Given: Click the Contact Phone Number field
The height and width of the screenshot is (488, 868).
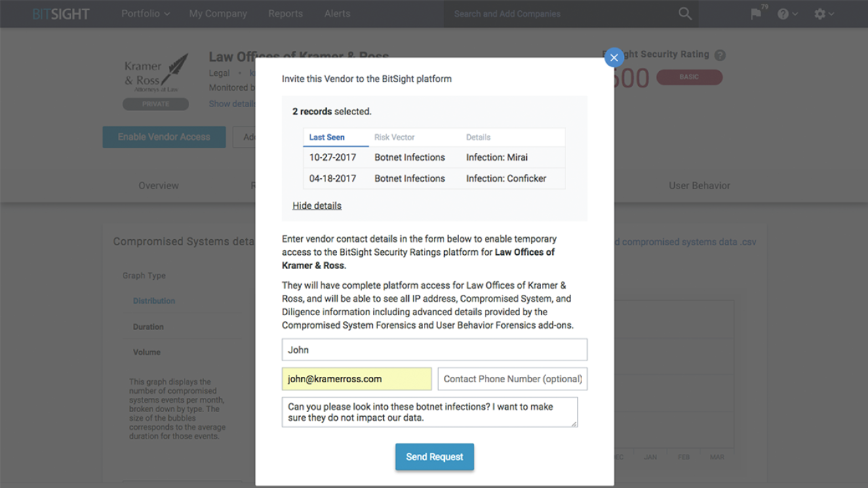Looking at the screenshot, I should click(512, 378).
